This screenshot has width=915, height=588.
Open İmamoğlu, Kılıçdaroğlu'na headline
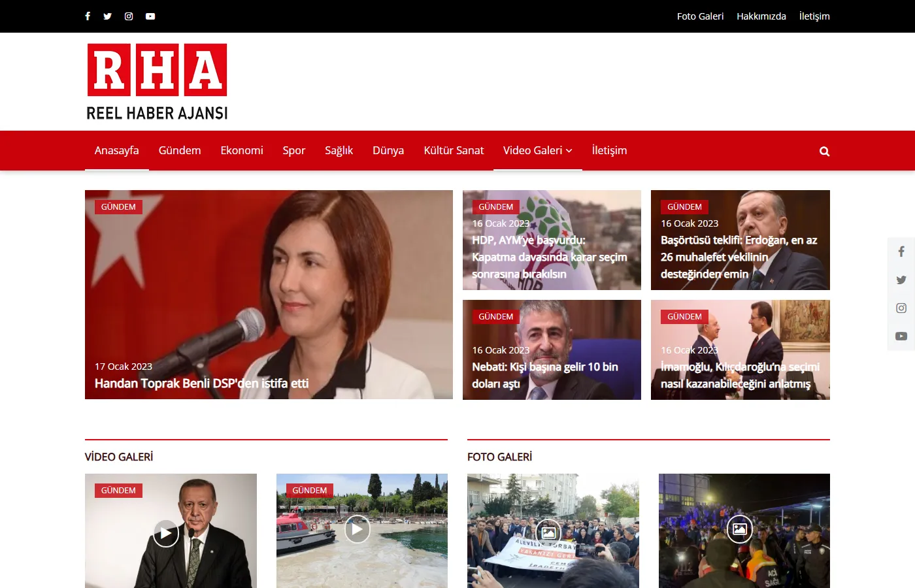tap(740, 375)
